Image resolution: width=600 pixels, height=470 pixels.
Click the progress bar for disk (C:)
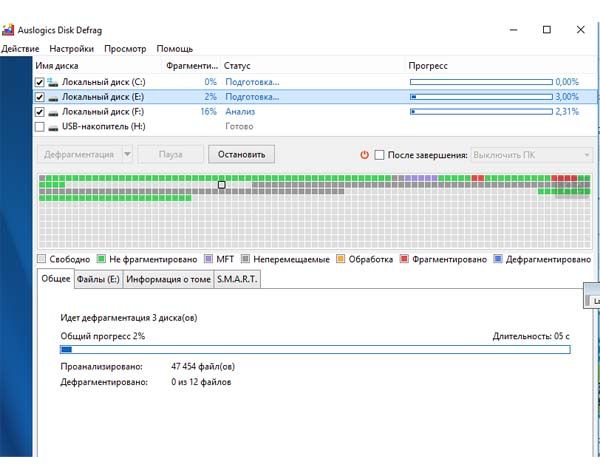[x=481, y=82]
